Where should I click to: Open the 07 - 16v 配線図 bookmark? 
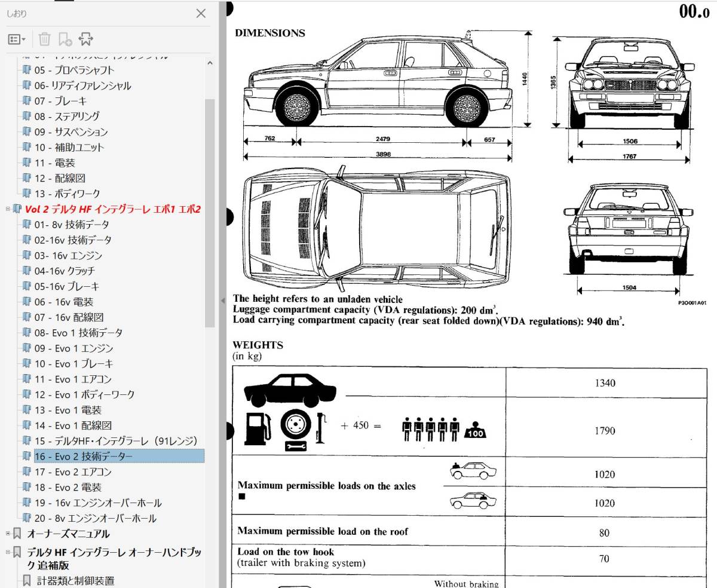click(x=69, y=317)
